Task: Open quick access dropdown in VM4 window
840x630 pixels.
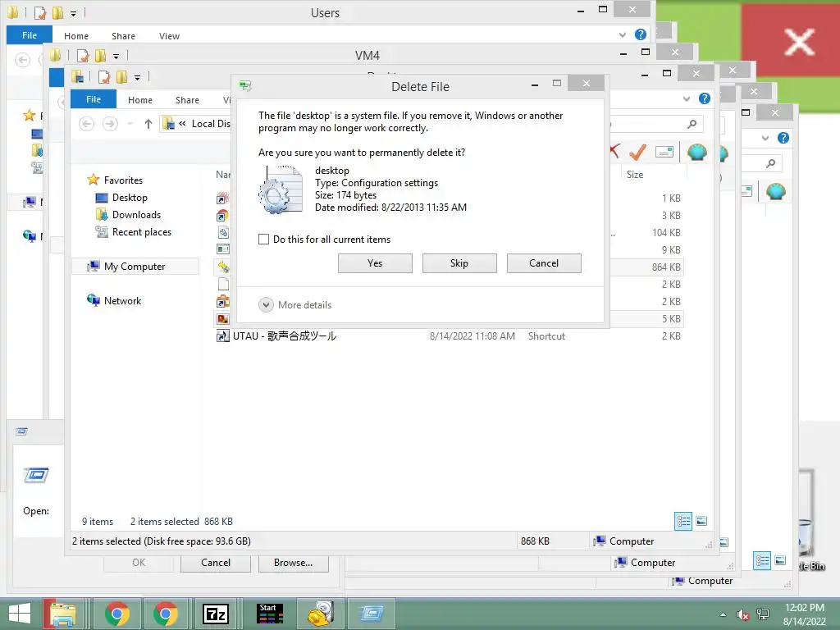Action: click(x=116, y=56)
